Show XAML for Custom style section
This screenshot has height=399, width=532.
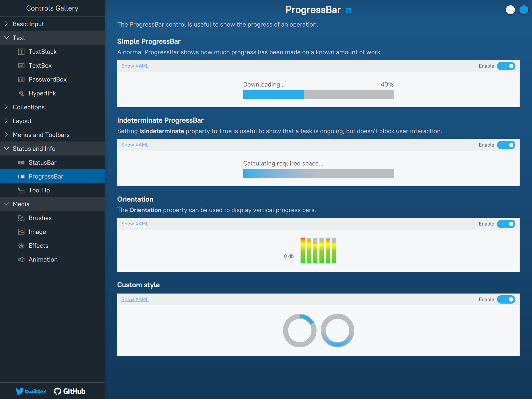coord(135,299)
